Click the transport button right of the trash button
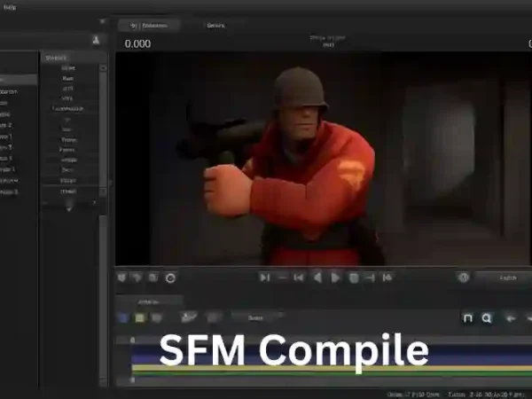Screen dimensions: 532x399 pyautogui.click(x=370, y=278)
